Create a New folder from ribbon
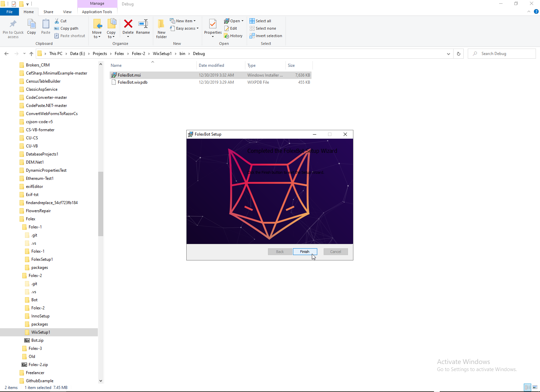This screenshot has width=540, height=392. (161, 29)
